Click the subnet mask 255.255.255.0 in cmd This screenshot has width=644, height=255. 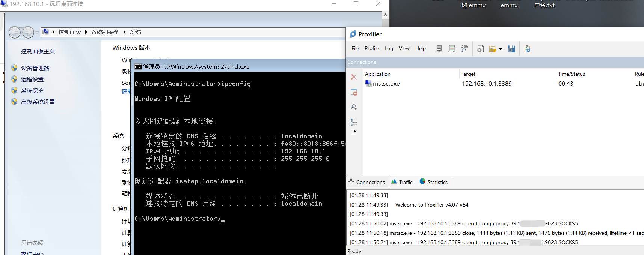click(305, 159)
